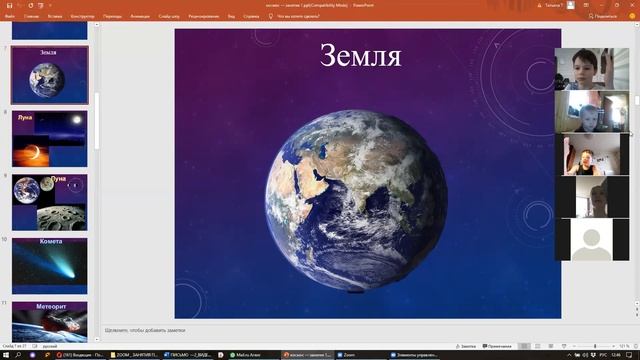640x360 pixels.
Task: Click spell-check icon in status bar
Action: coord(34,346)
